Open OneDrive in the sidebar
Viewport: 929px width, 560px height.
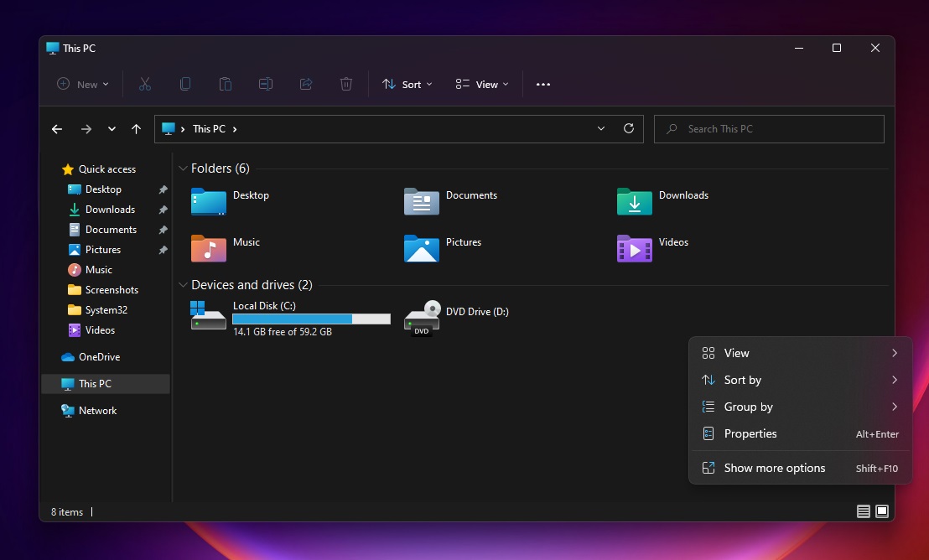point(91,357)
